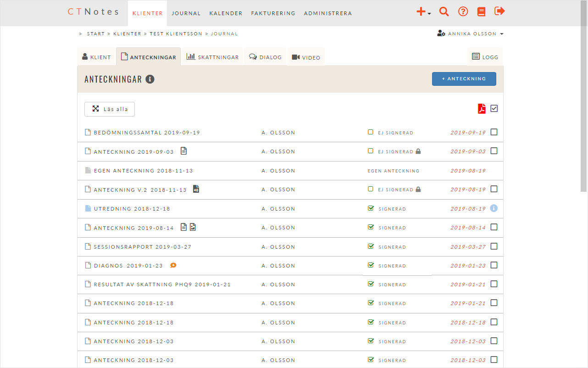588x368 pixels.
Task: Click the + Anteckning button
Action: tap(464, 79)
